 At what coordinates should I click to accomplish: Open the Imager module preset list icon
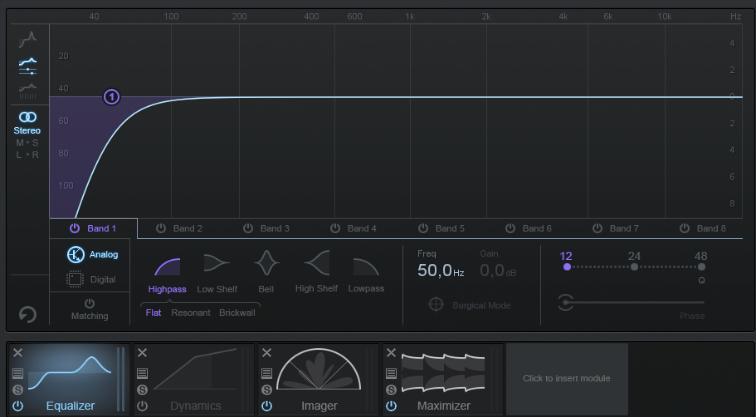click(267, 373)
